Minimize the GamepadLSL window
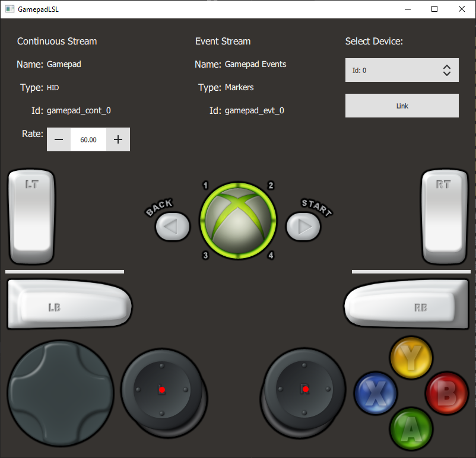This screenshot has width=476, height=458. point(408,9)
